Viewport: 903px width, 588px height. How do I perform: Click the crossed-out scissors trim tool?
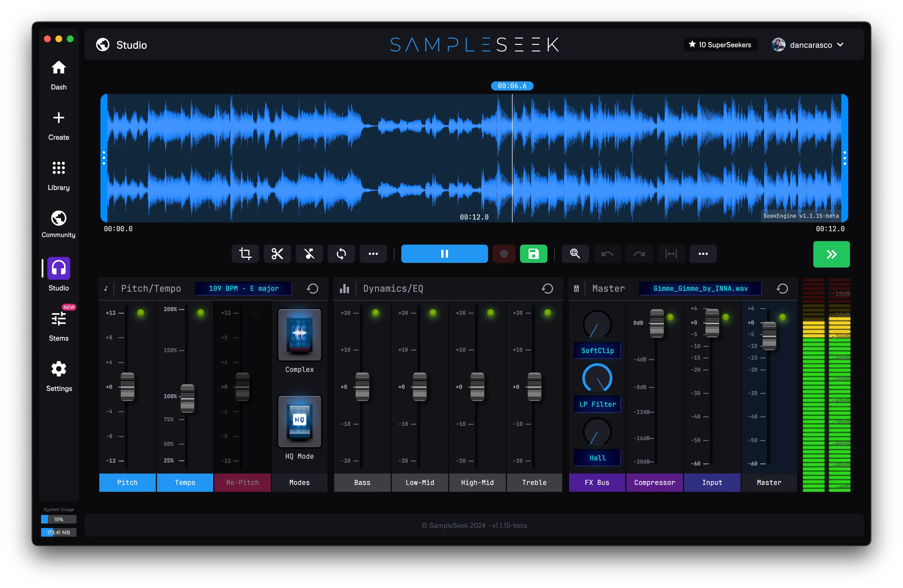point(309,254)
